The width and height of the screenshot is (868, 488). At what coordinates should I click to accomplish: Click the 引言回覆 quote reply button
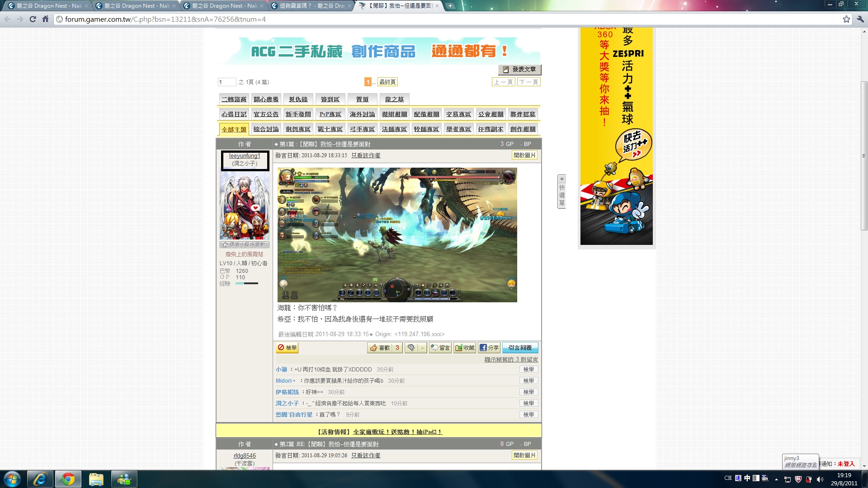click(x=520, y=347)
